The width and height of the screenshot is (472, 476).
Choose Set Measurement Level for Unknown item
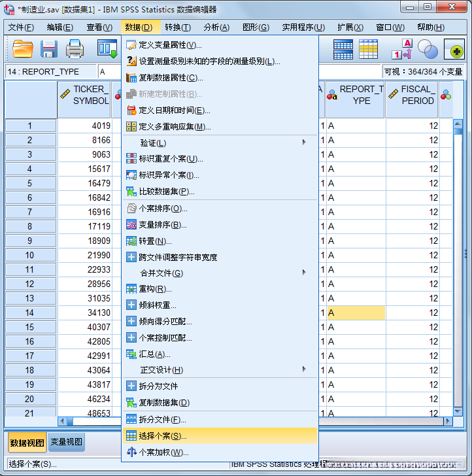(x=220, y=61)
